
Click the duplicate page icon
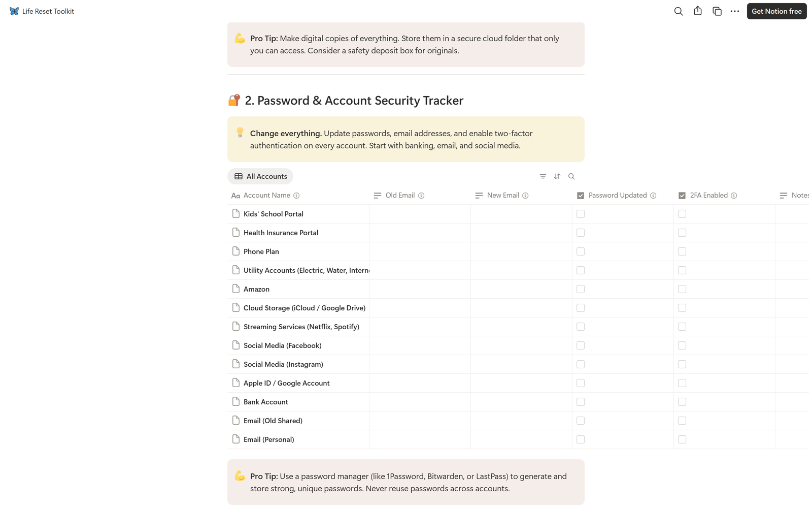[x=717, y=11]
